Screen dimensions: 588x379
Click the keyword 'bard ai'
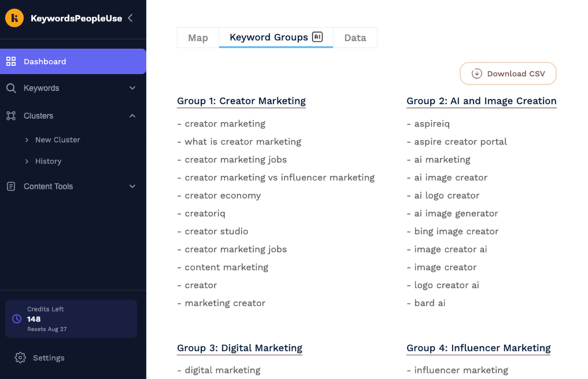(x=430, y=303)
